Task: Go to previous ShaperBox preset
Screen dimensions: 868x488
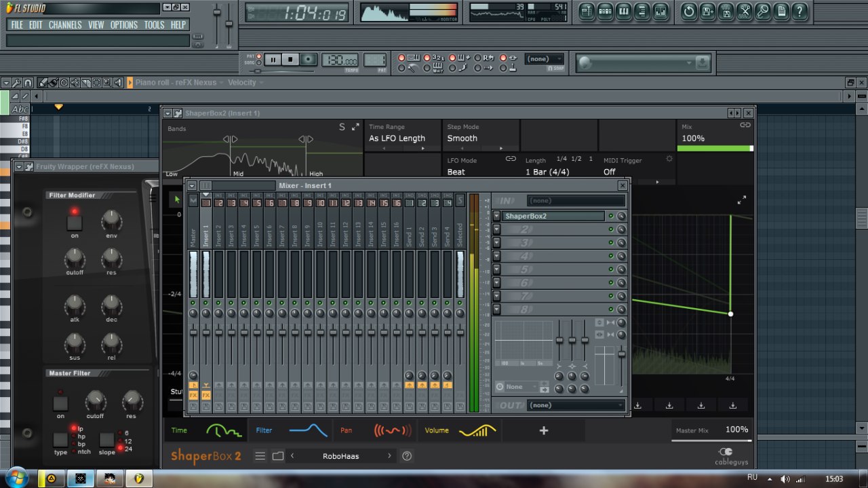Action: 292,456
